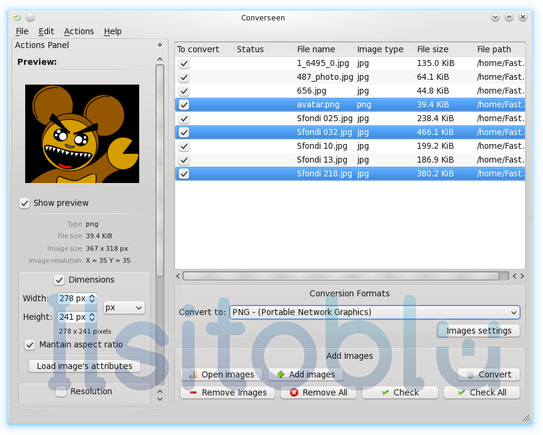The image size is (543, 435).
Task: Enable the Resolution checkbox
Action: click(61, 391)
